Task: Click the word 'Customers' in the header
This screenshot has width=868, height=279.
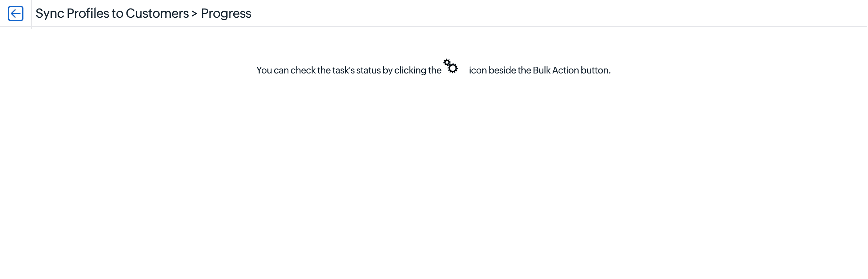Action: coord(157,13)
